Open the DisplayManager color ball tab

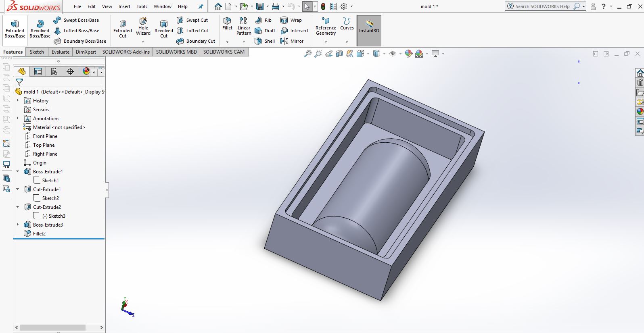point(86,71)
